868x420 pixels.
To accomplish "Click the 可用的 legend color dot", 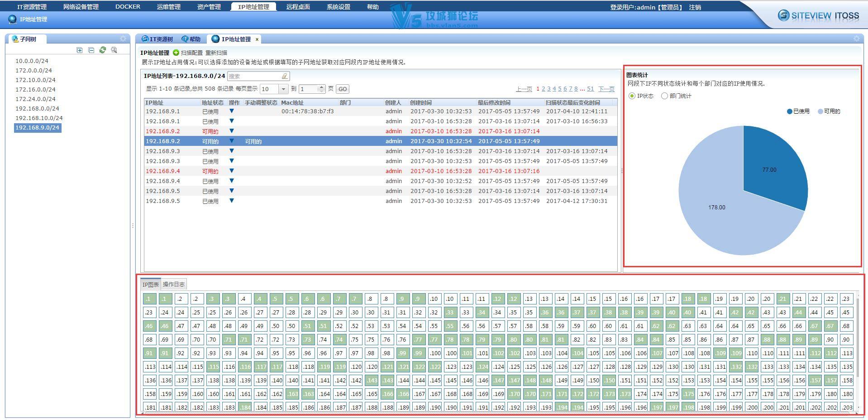I will 820,111.
